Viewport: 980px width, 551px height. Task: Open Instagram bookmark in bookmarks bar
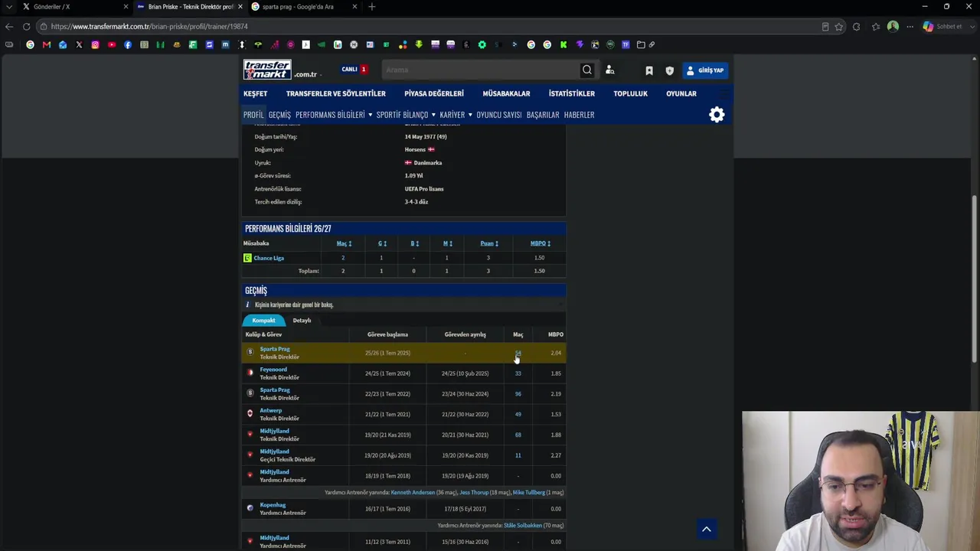pyautogui.click(x=95, y=44)
